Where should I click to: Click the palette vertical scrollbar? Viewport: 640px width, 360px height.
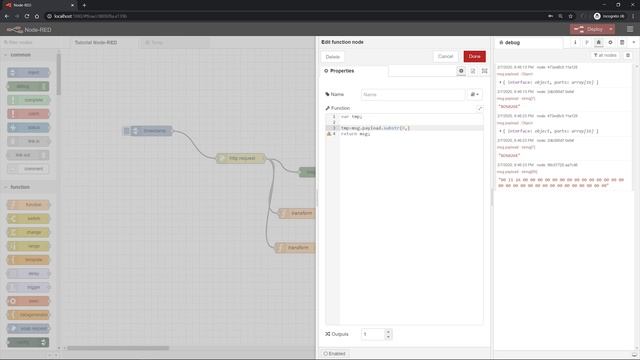[59, 74]
